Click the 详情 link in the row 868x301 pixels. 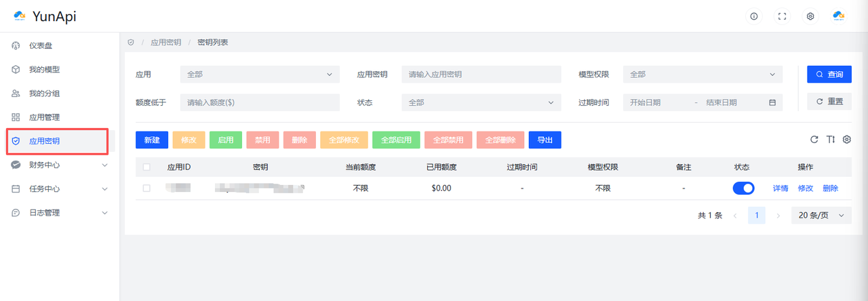(x=780, y=188)
